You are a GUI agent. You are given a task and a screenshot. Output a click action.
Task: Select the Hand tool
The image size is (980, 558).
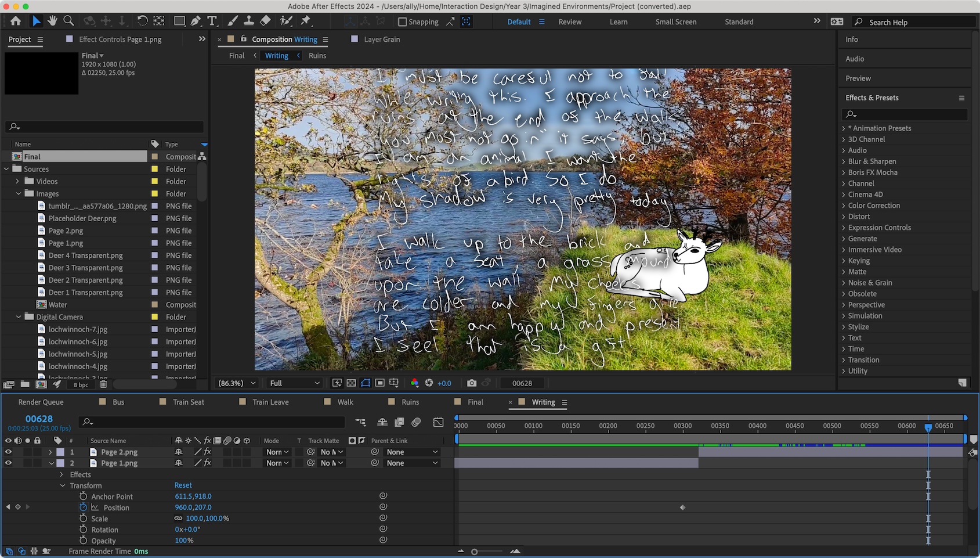[x=52, y=21]
